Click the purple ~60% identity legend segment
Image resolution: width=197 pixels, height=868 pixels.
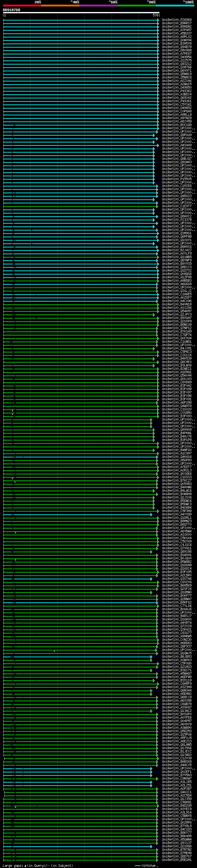99,6
